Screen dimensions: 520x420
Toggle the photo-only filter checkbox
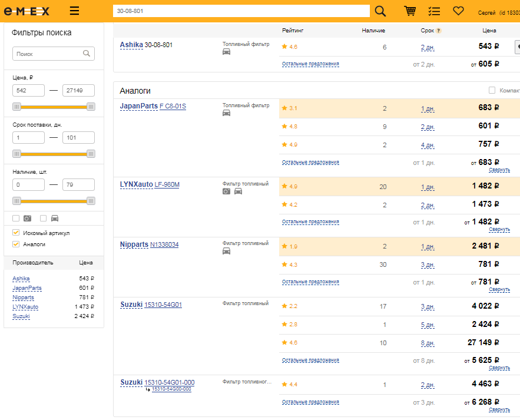[16, 219]
